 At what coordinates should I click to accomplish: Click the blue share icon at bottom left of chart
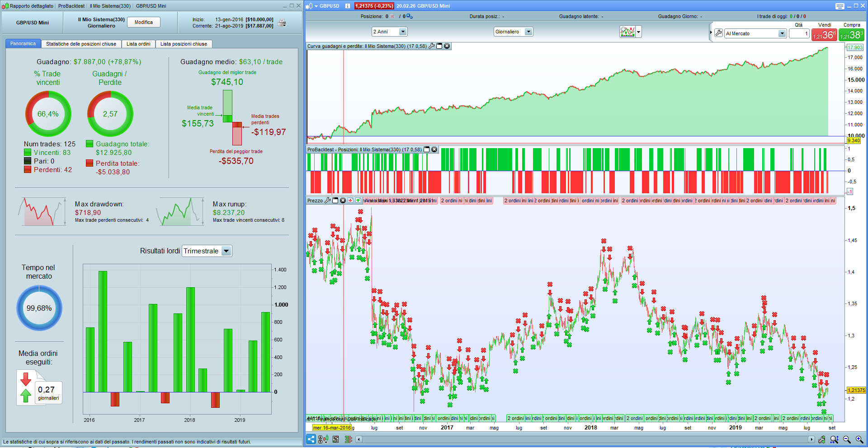(311, 439)
